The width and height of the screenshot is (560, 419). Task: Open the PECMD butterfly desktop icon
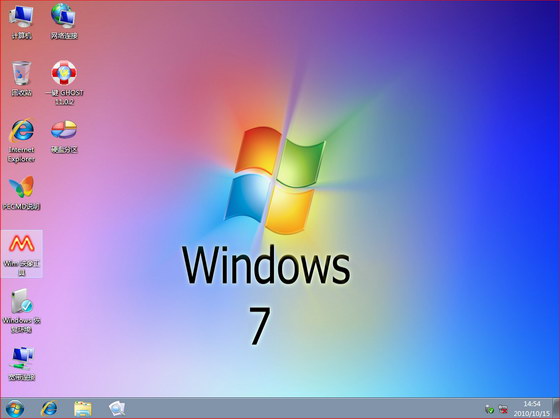(x=21, y=193)
